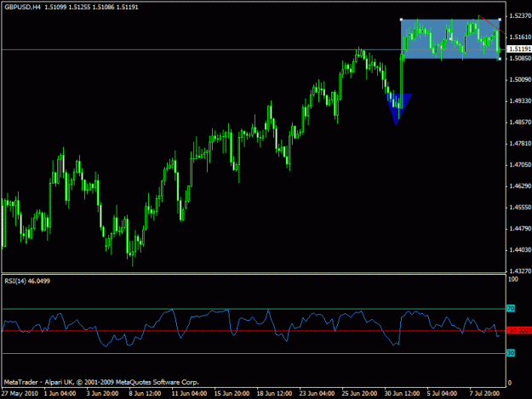Image resolution: width=532 pixels, height=399 pixels.
Task: Click the RSI 30 level label
Action: point(511,353)
